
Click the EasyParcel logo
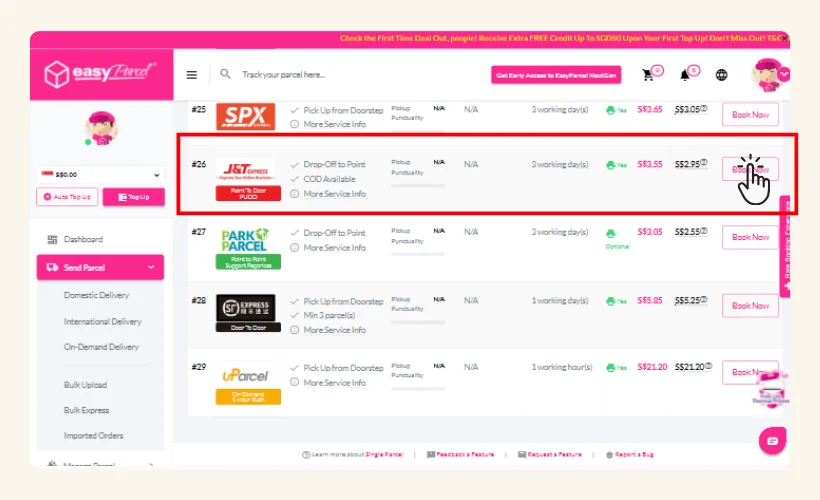100,75
